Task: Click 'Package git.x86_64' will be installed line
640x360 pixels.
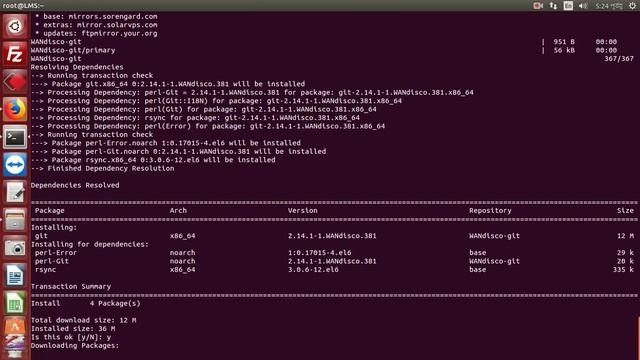Action: (168, 84)
